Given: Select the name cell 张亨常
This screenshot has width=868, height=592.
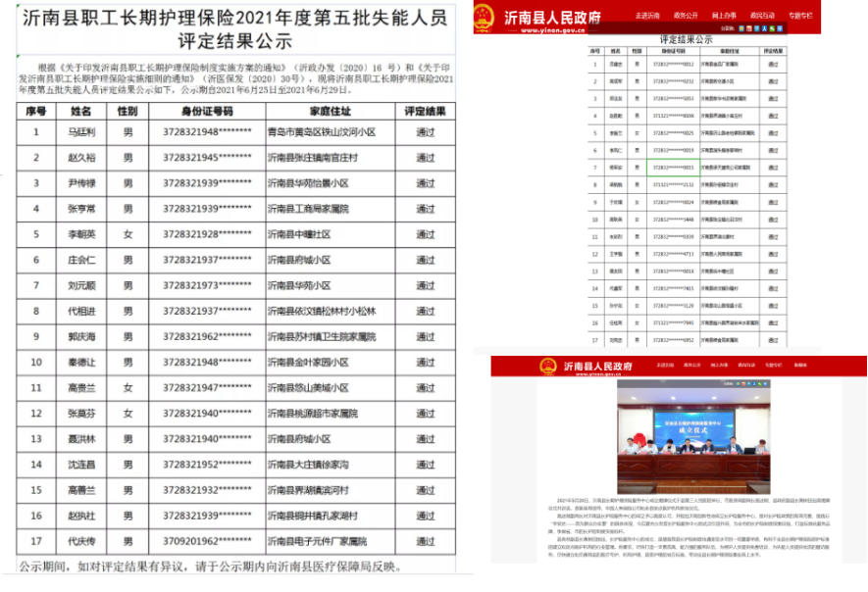Looking at the screenshot, I should click(x=81, y=209).
